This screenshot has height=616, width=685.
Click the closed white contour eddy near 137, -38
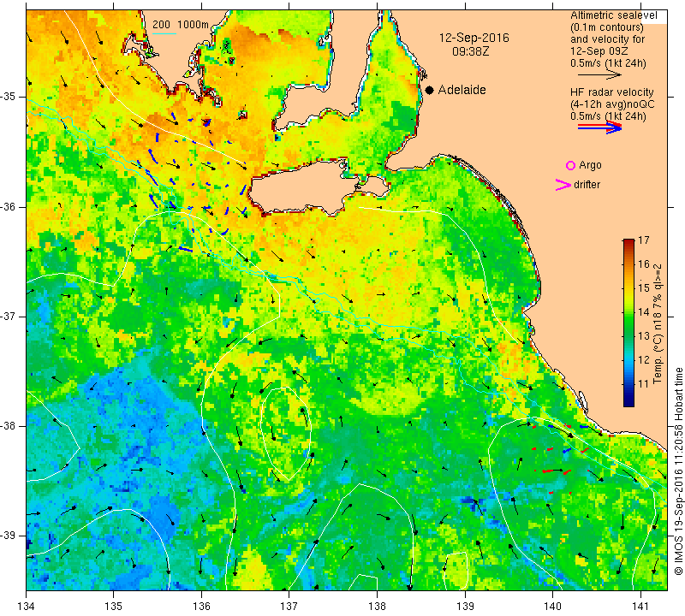pyautogui.click(x=286, y=433)
